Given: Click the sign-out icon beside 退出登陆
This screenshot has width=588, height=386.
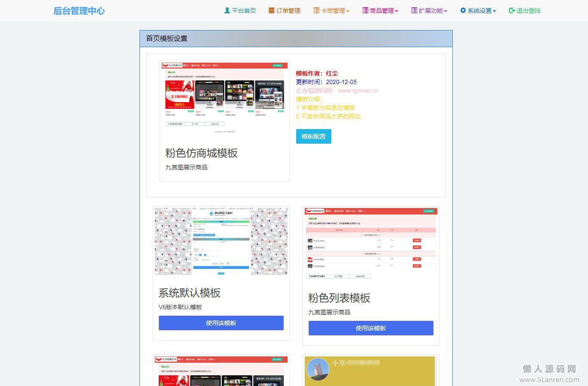Looking at the screenshot, I should coord(512,11).
